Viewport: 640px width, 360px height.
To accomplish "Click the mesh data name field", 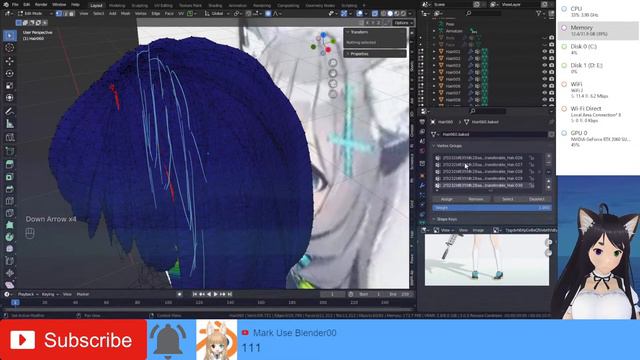I will pyautogui.click(x=493, y=134).
